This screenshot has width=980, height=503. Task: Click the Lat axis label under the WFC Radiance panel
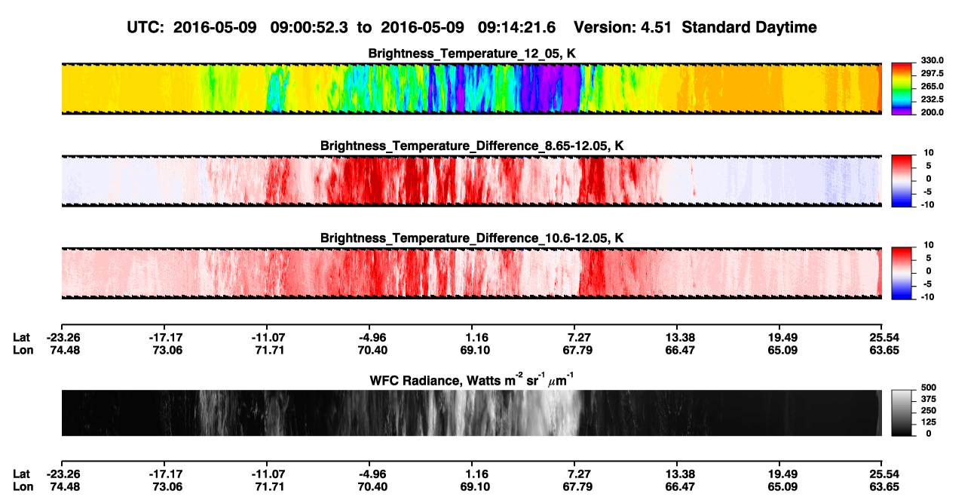click(x=22, y=474)
